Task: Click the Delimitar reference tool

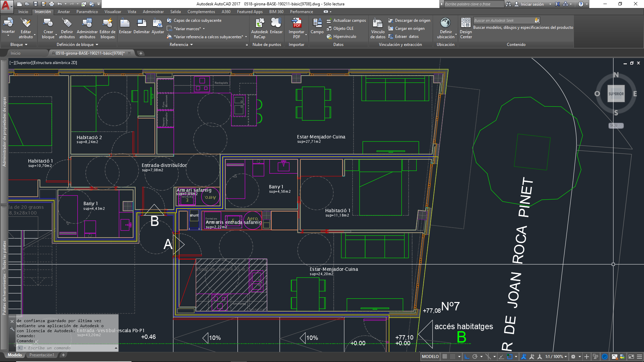Action: tap(142, 23)
